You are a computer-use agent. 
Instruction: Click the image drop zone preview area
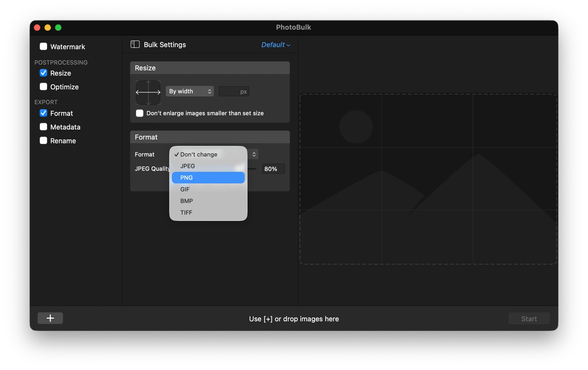[x=428, y=179]
